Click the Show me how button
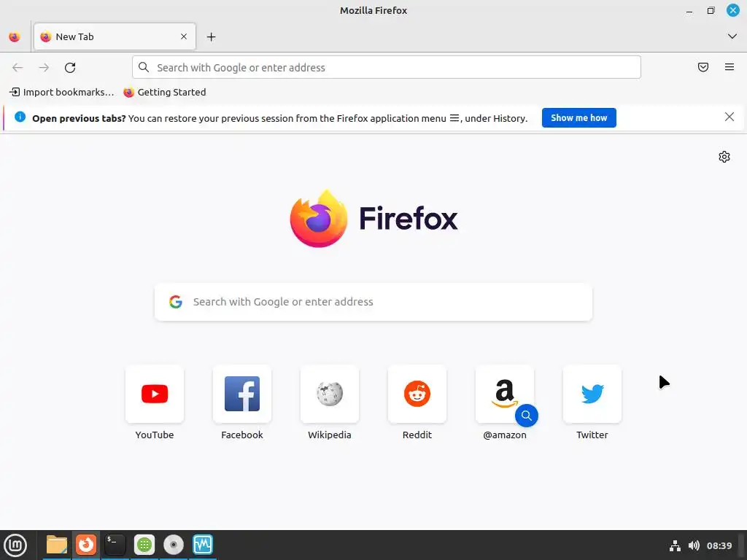Viewport: 747px width, 560px height. (x=578, y=117)
